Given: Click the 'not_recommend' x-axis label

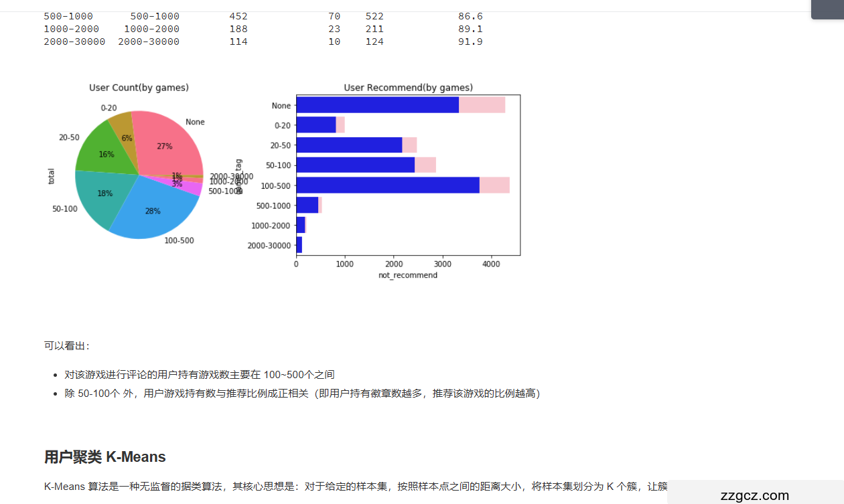Looking at the screenshot, I should 407,275.
